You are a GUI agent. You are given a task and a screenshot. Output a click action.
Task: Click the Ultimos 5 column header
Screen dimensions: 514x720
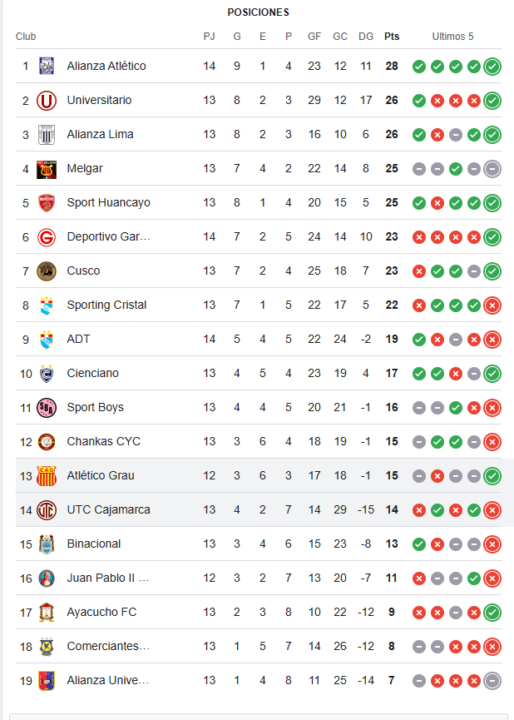pos(452,37)
